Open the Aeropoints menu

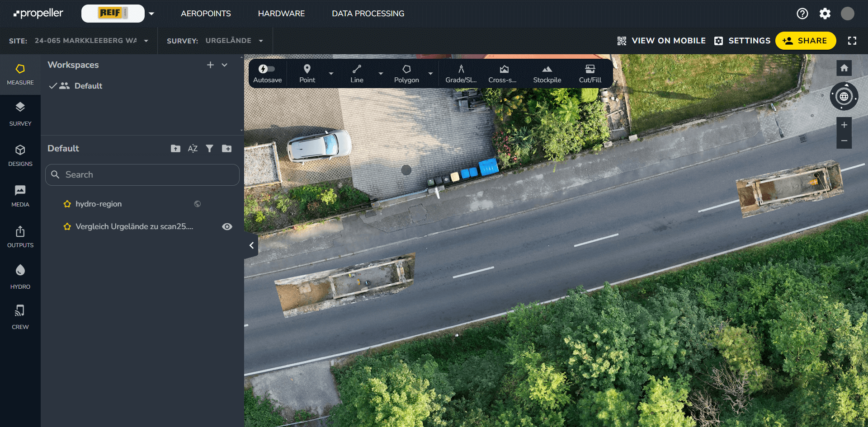(206, 14)
